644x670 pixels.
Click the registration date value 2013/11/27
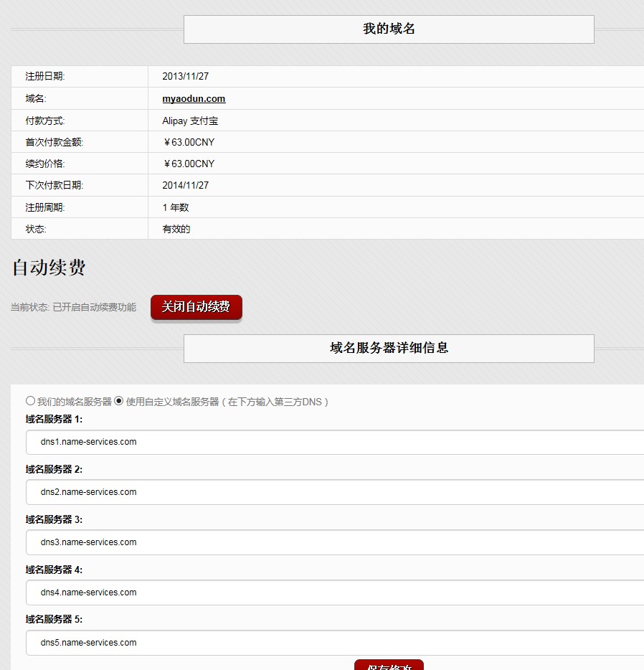[x=185, y=77]
